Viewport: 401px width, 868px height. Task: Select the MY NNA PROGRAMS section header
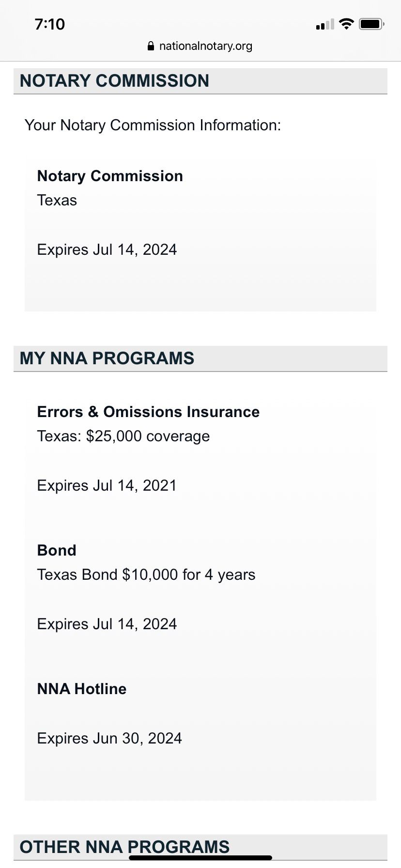tap(200, 358)
